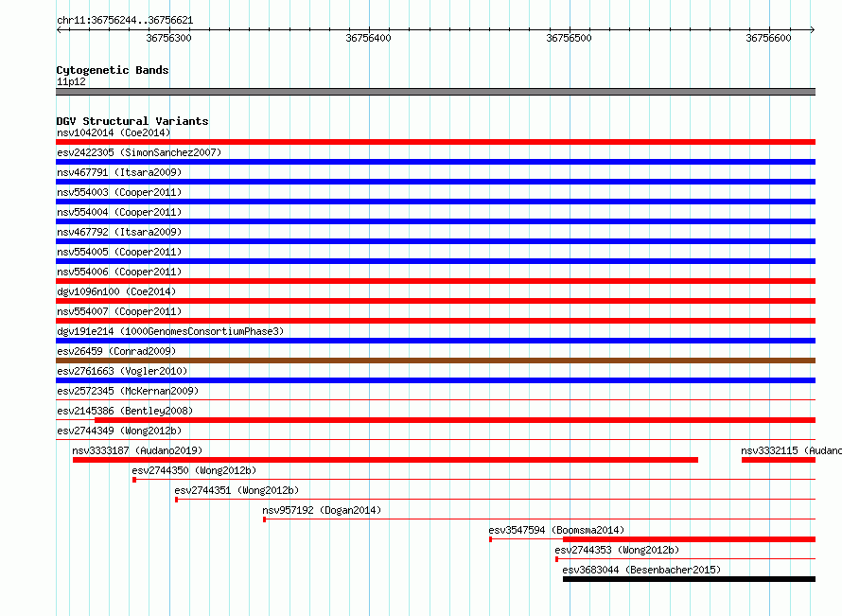Click dgv1096n100 (Coe2014) label
Image resolution: width=842 pixels, height=616 pixels.
(x=116, y=291)
